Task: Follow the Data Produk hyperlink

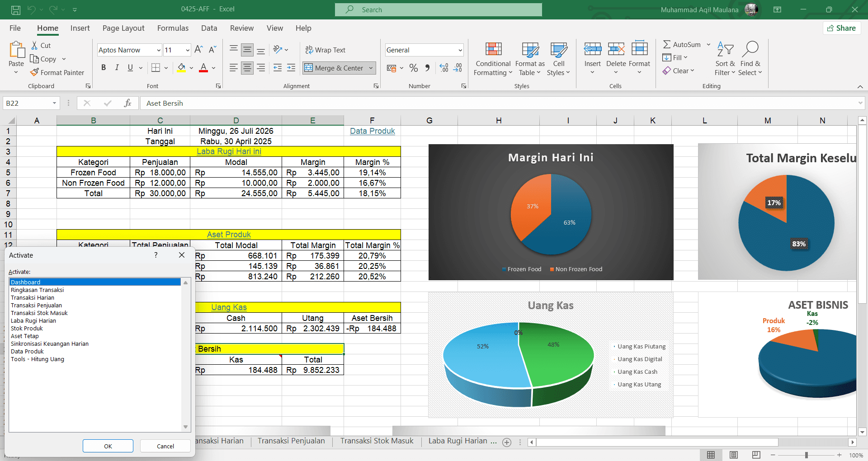Action: (x=372, y=131)
